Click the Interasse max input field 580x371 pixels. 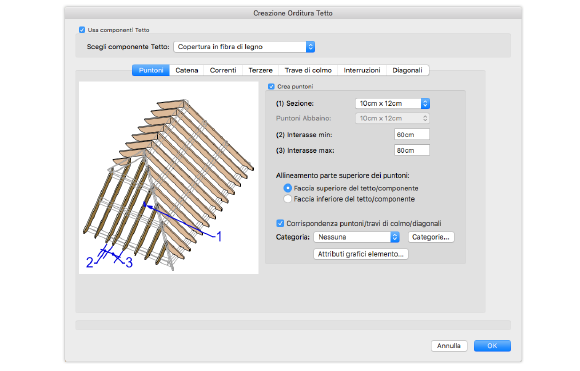412,151
